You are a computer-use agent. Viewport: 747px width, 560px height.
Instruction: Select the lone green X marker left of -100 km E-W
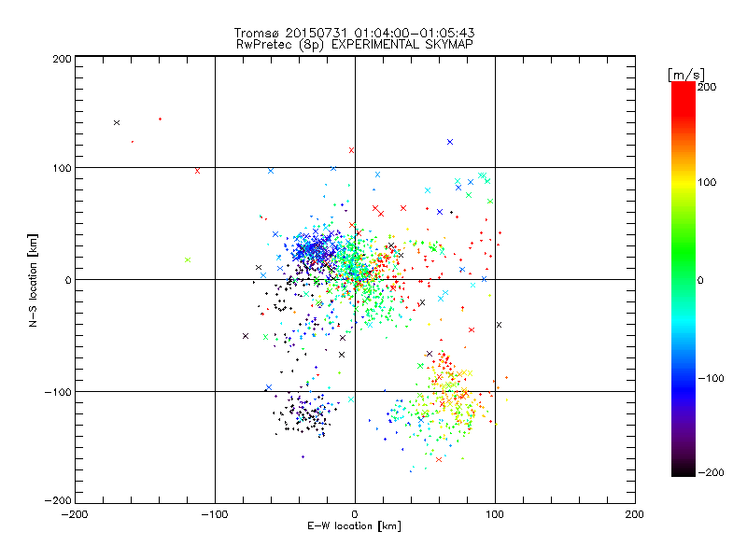[x=188, y=260]
